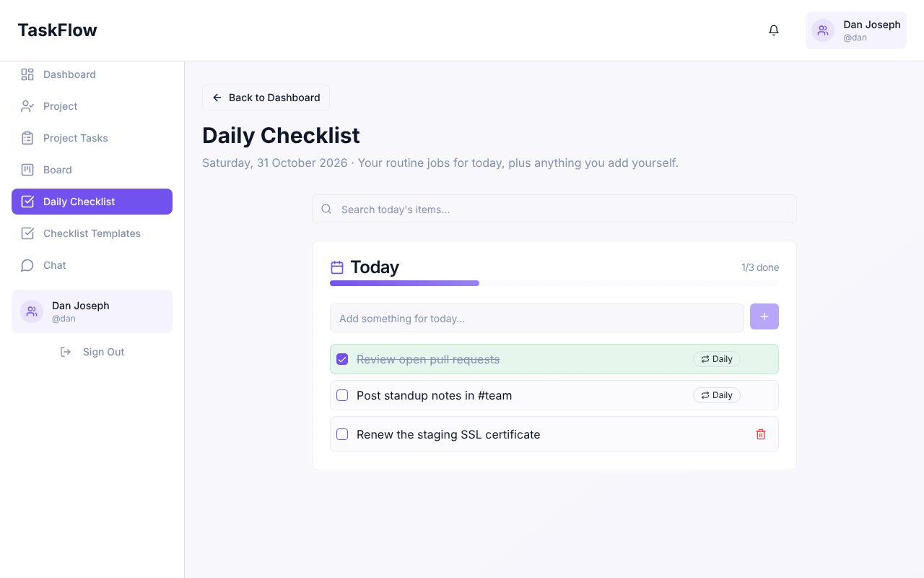This screenshot has height=578, width=924.
Task: Open Chat from the sidebar
Action: tap(92, 265)
